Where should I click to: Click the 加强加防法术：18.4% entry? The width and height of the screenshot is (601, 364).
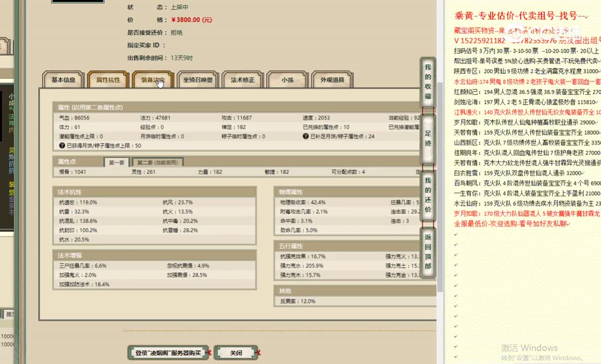84,284
